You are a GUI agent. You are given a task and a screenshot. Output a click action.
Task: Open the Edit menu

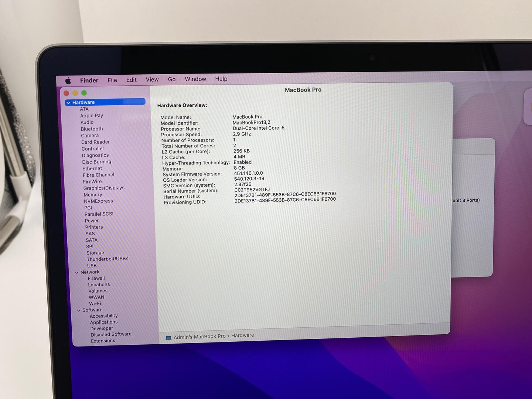(x=131, y=80)
